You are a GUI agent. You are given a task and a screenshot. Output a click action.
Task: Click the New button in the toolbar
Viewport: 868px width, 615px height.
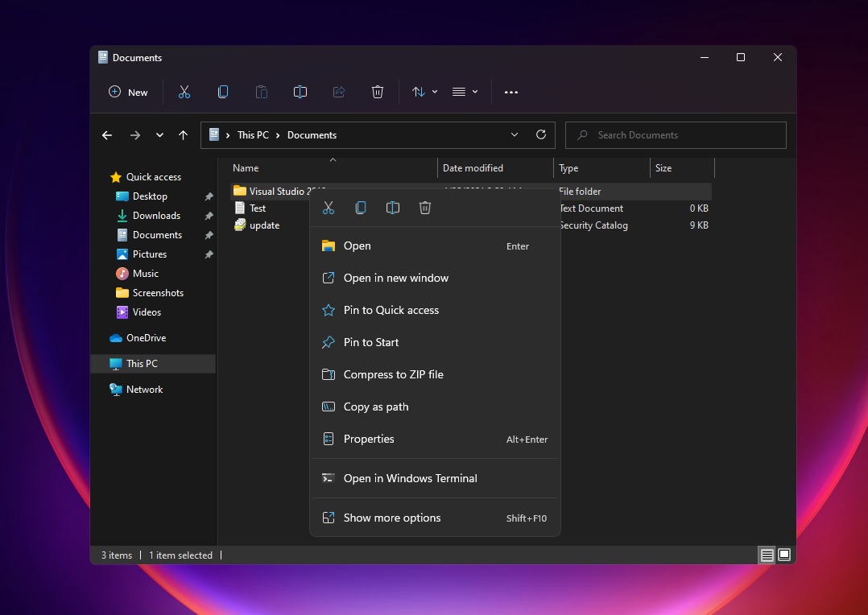tap(127, 92)
